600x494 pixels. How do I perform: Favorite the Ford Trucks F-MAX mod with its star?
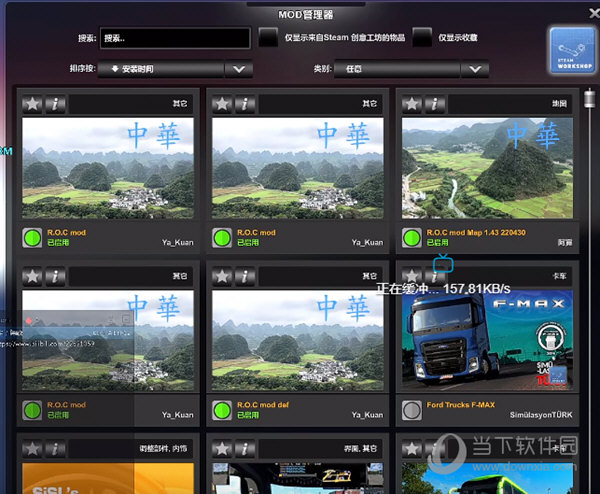(x=412, y=276)
